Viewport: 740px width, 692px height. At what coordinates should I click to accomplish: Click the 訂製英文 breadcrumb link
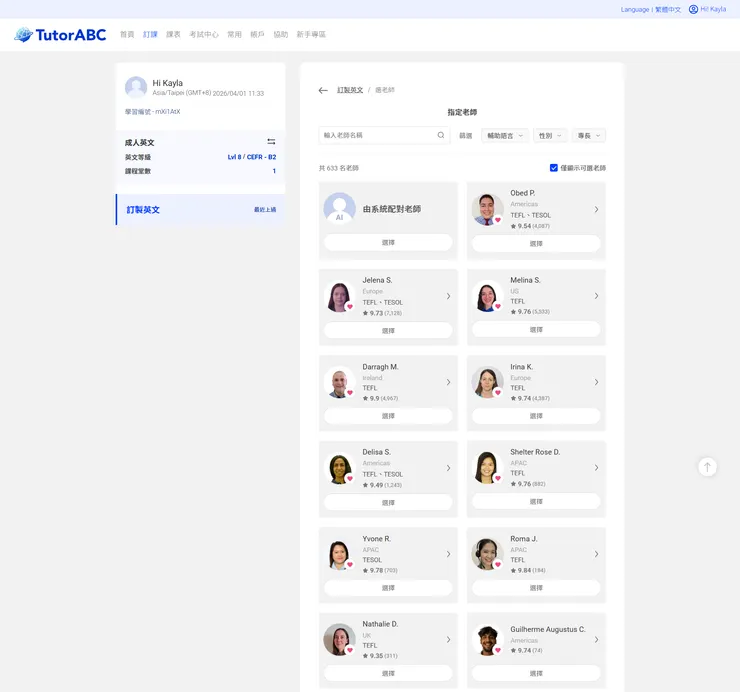pyautogui.click(x=350, y=90)
